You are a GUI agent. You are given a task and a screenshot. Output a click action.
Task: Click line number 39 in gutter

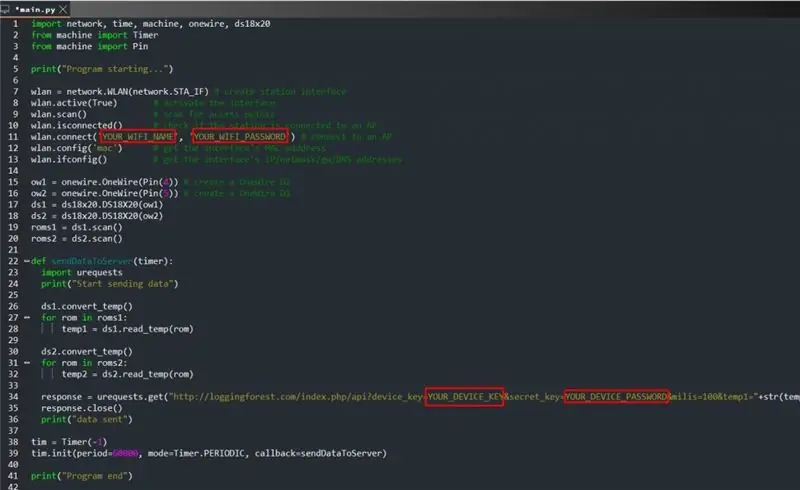coord(13,453)
